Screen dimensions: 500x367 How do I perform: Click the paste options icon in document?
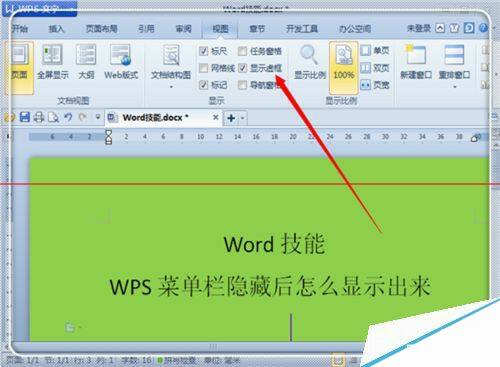click(x=70, y=327)
